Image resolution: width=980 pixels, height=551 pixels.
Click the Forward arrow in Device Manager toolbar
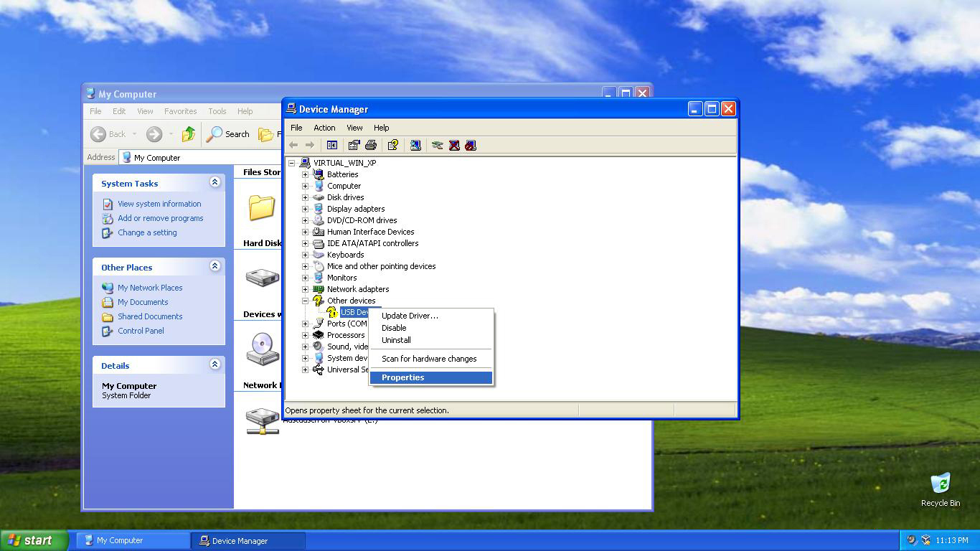pos(310,145)
